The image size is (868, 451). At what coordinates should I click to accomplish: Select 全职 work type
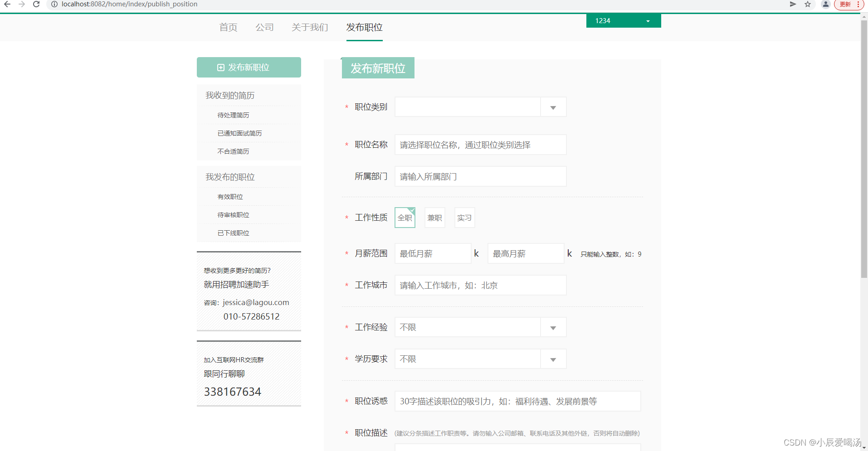[405, 218]
